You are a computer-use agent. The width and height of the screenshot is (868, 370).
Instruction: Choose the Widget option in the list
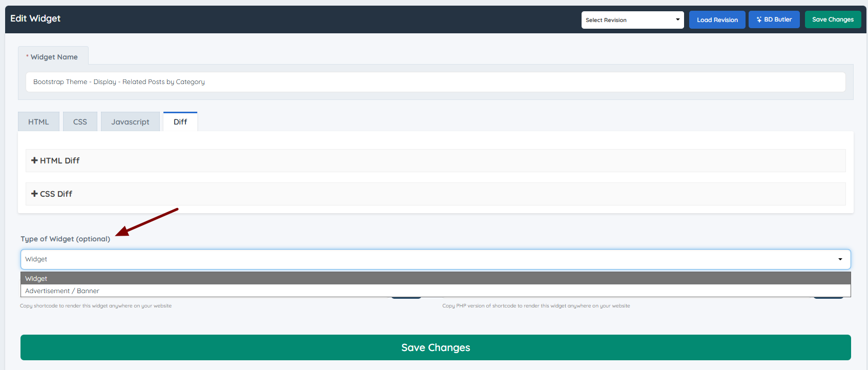click(x=436, y=278)
